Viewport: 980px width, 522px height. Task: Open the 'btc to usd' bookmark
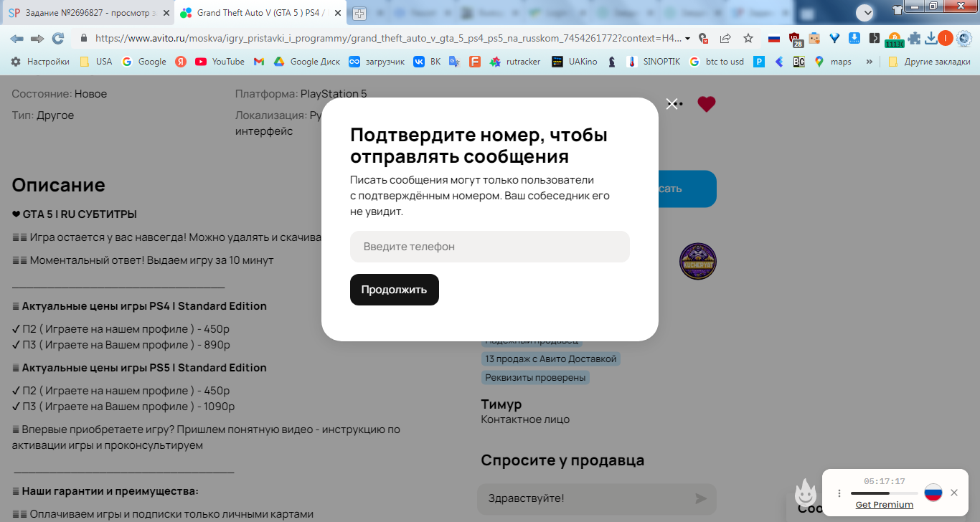pyautogui.click(x=717, y=62)
